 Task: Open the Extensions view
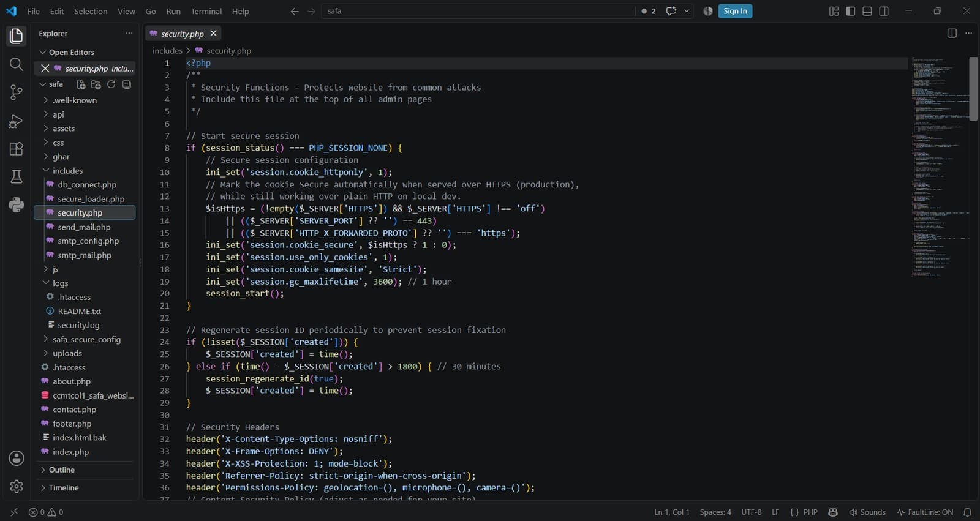coord(17,149)
